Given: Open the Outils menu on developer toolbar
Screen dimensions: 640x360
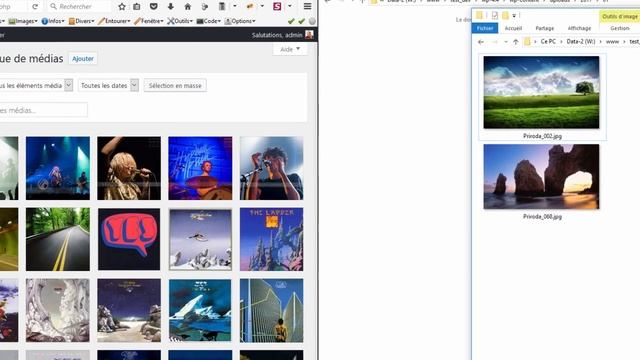Looking at the screenshot, I should point(180,21).
